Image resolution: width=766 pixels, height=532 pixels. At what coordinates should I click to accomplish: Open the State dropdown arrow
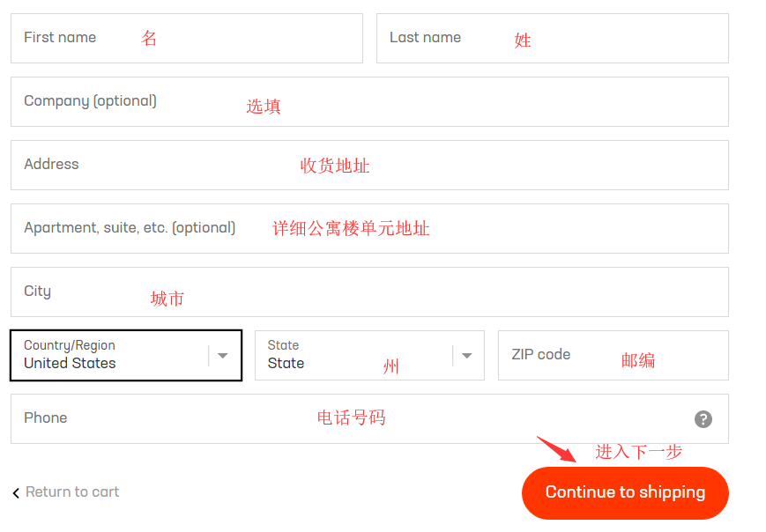point(466,356)
